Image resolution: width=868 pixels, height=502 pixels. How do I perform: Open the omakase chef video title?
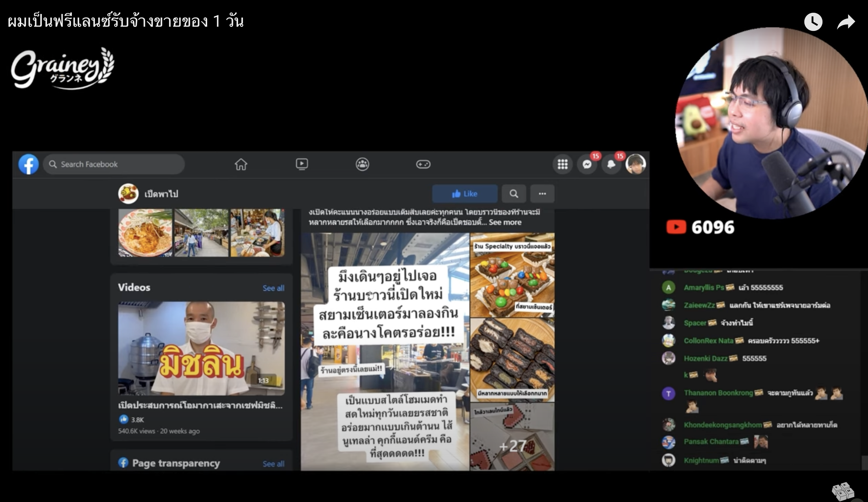(200, 405)
